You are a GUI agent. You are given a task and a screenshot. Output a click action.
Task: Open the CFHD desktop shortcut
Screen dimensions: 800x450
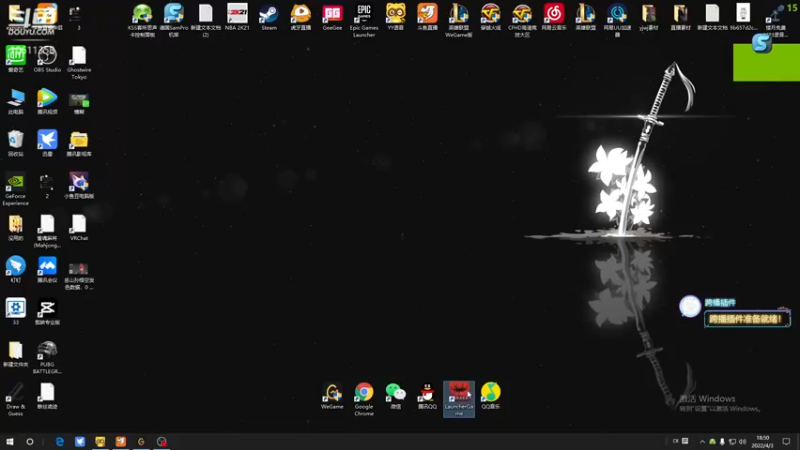point(522,20)
